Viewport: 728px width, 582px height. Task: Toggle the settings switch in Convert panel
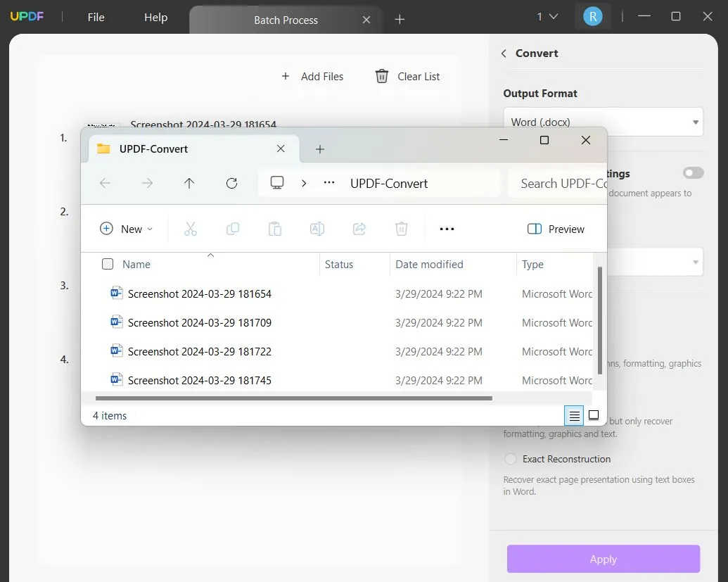[x=693, y=173]
